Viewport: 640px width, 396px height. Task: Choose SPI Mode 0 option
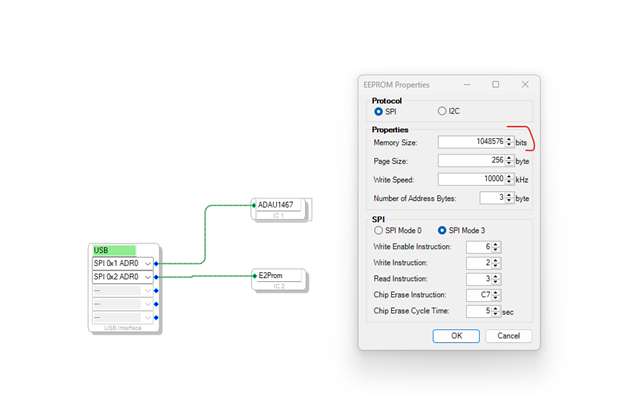[x=378, y=231]
